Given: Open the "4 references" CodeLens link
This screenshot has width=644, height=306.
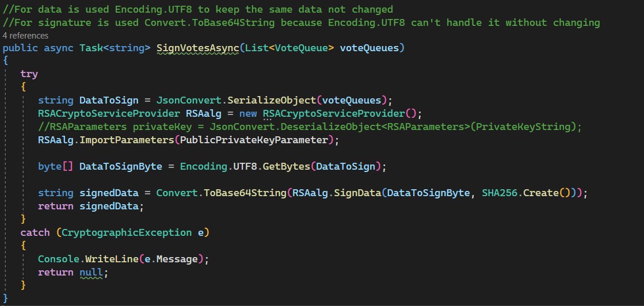Looking at the screenshot, I should click(25, 36).
